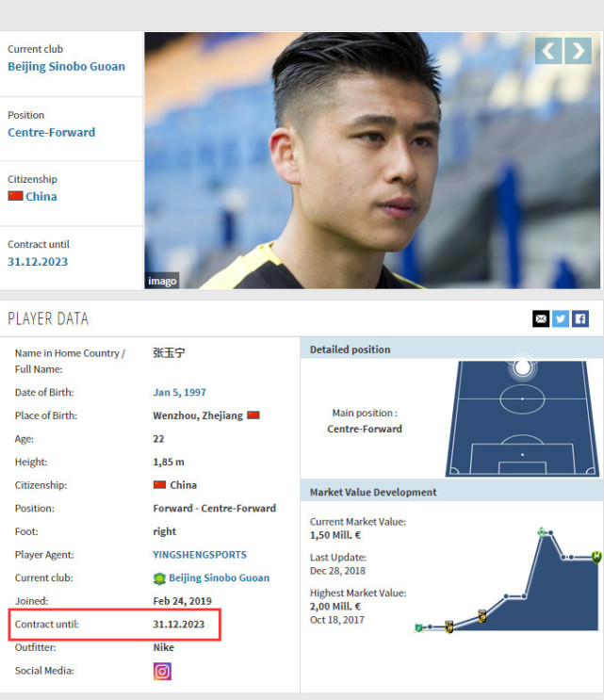This screenshot has width=604, height=700.
Task: Click the newest club marker on the chart
Action: coord(596,557)
